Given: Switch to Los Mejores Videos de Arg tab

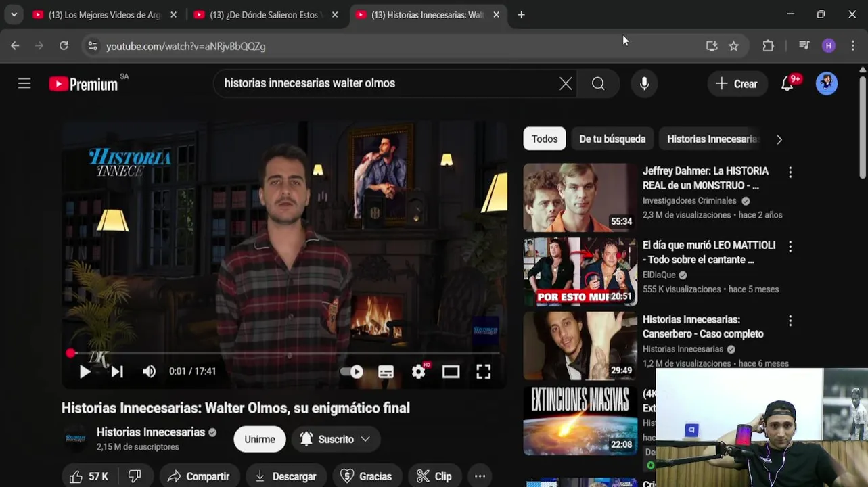Looking at the screenshot, I should pyautogui.click(x=105, y=15).
